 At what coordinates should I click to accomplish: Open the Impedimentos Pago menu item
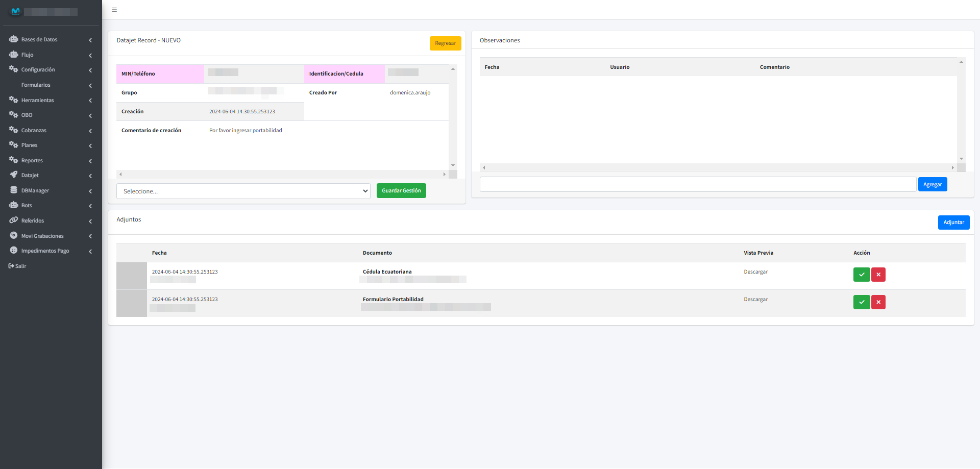45,251
